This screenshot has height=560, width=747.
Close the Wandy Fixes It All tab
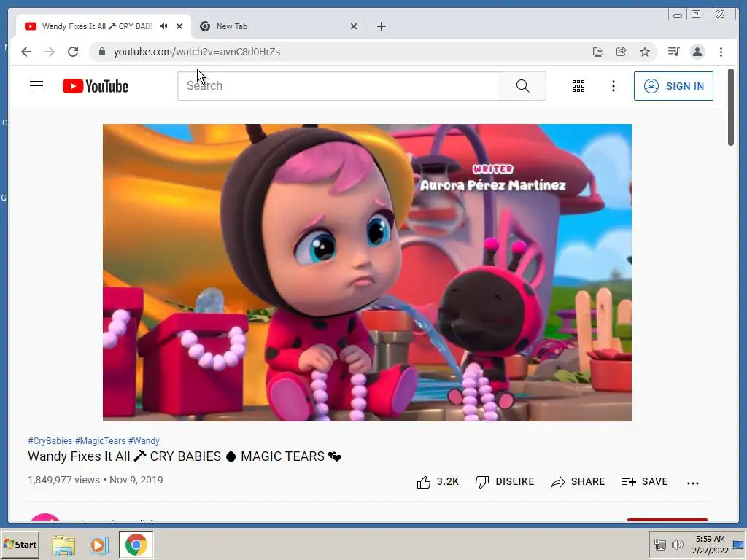[179, 26]
